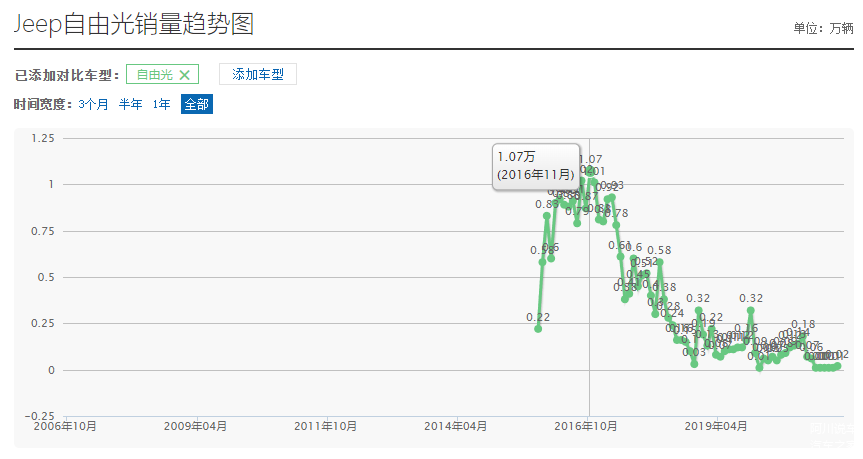
Task: Select the highlighted 全部 time range
Action: (196, 104)
